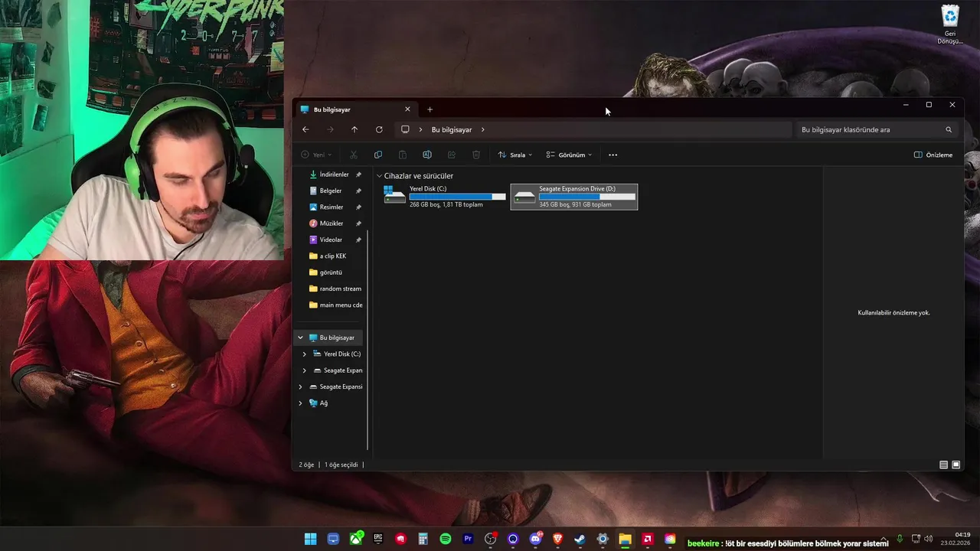Select Yerel Disk (C:) drive tile
Viewport: 980px width, 551px height.
(445, 196)
